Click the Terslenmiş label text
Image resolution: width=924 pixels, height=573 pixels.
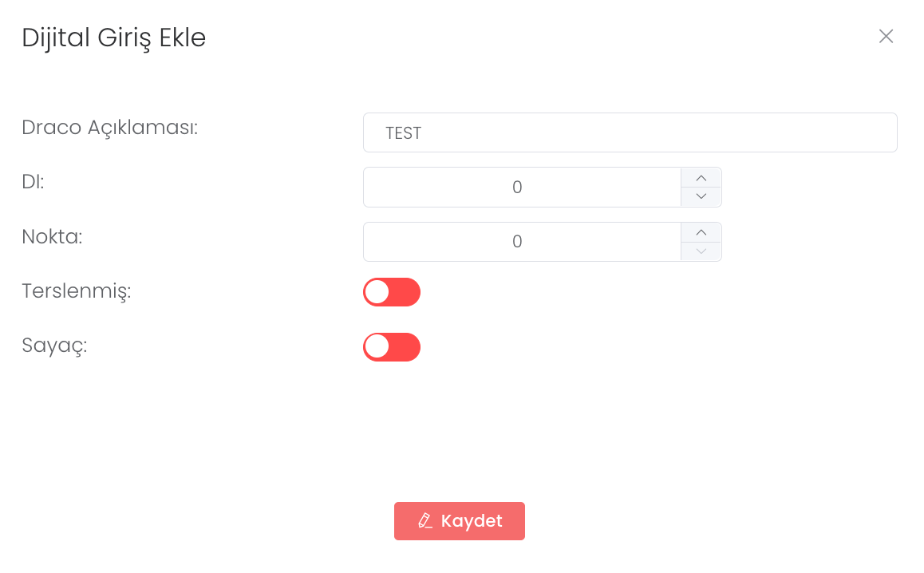click(x=76, y=291)
